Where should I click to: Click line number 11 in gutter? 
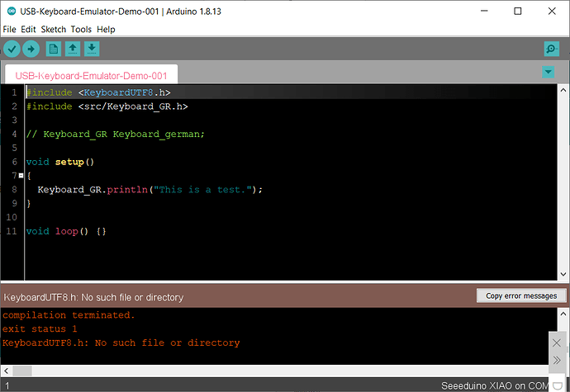(x=12, y=231)
